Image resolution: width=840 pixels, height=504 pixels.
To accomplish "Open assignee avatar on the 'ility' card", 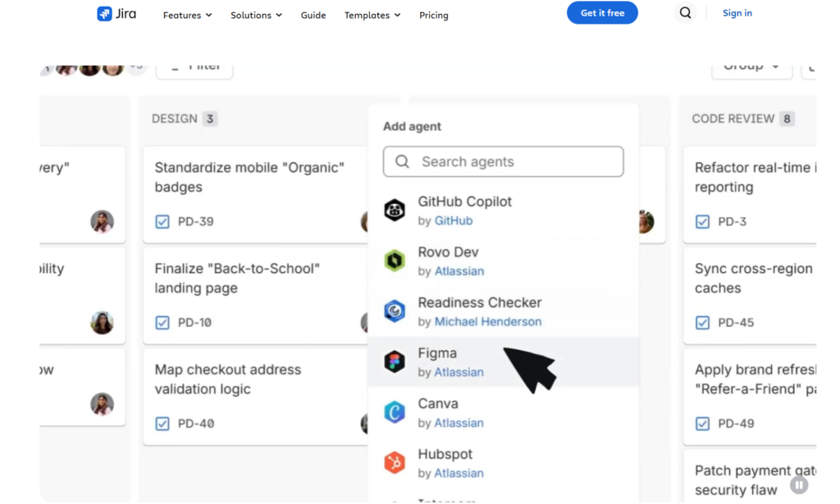I will [x=102, y=323].
